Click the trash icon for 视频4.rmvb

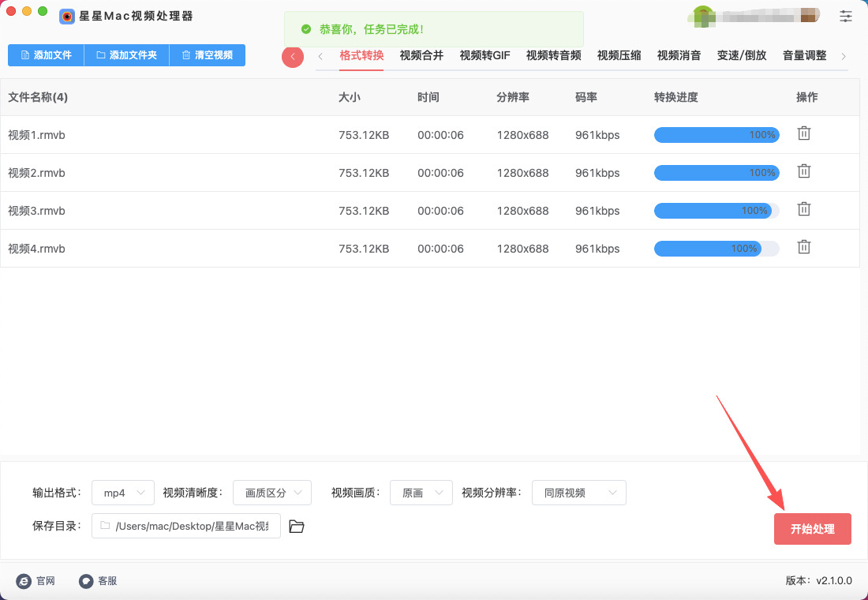pos(803,247)
